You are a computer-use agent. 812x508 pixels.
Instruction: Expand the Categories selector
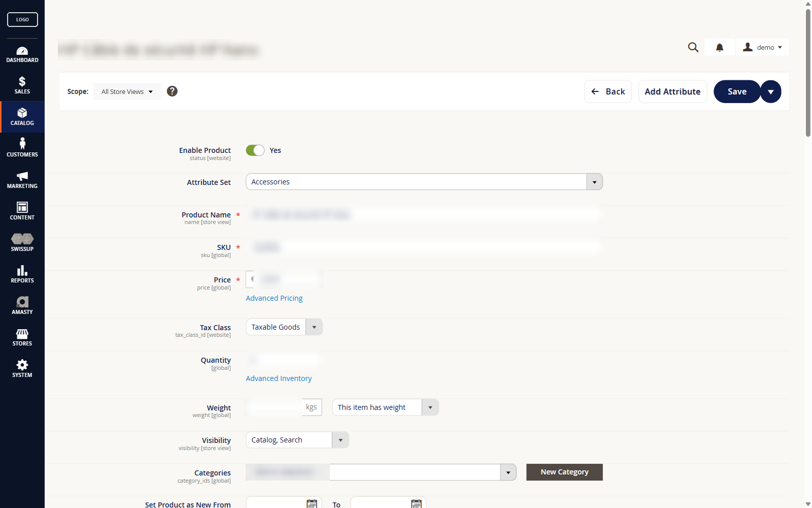tap(508, 472)
